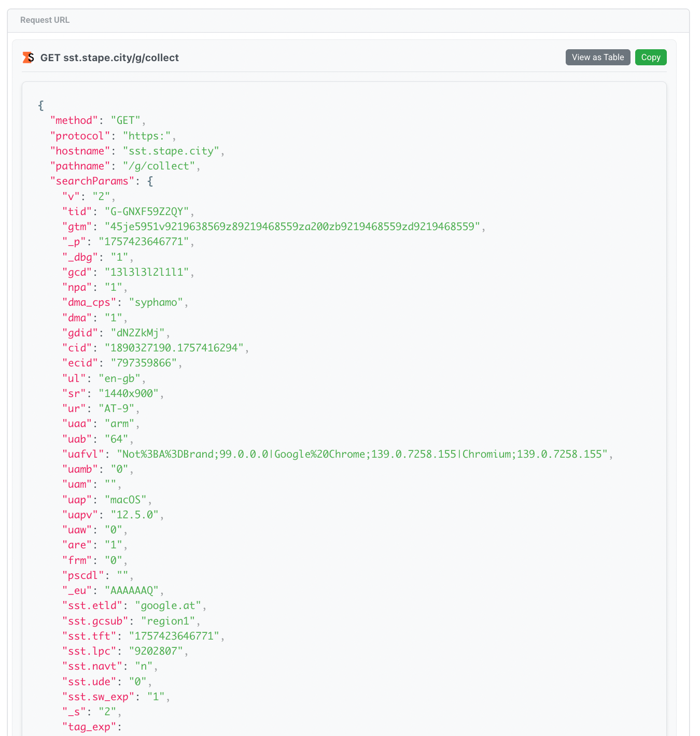Click the gdid value dN2ZkMj
700x736 pixels.
click(138, 333)
